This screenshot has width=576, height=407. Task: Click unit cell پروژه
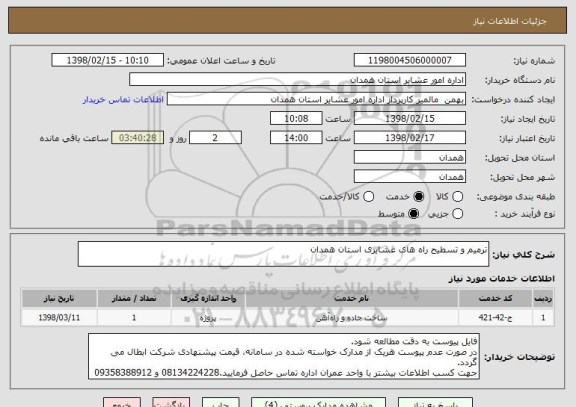coord(208,318)
